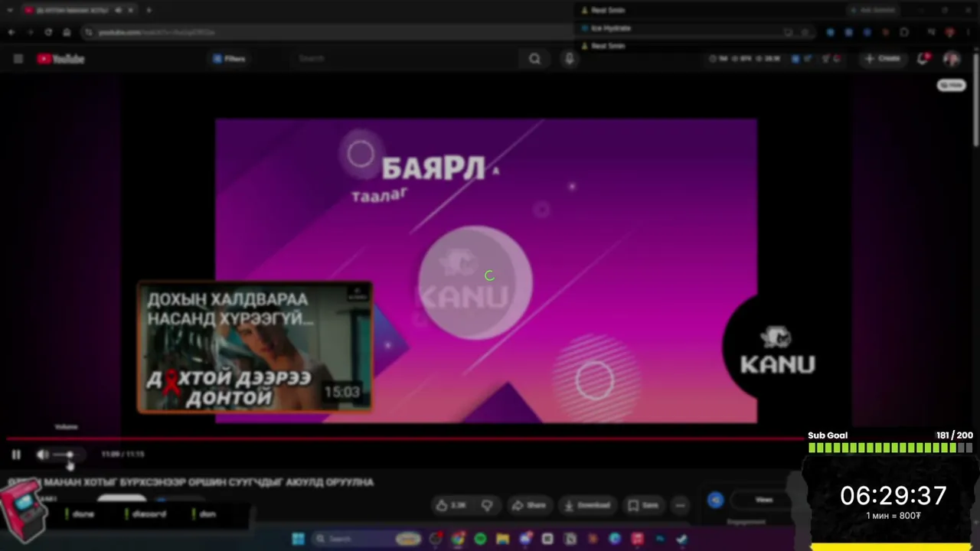
Task: Reload the page with the refresh icon
Action: point(48,32)
